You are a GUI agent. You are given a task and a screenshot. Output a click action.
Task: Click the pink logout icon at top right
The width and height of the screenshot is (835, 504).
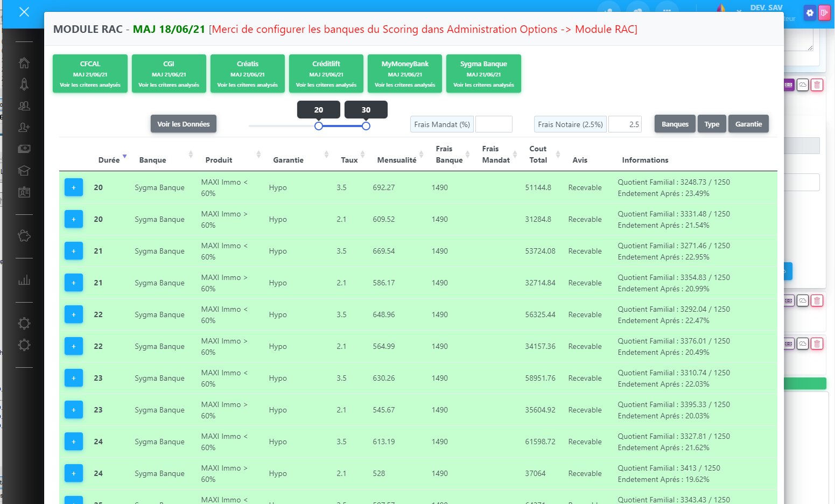824,13
